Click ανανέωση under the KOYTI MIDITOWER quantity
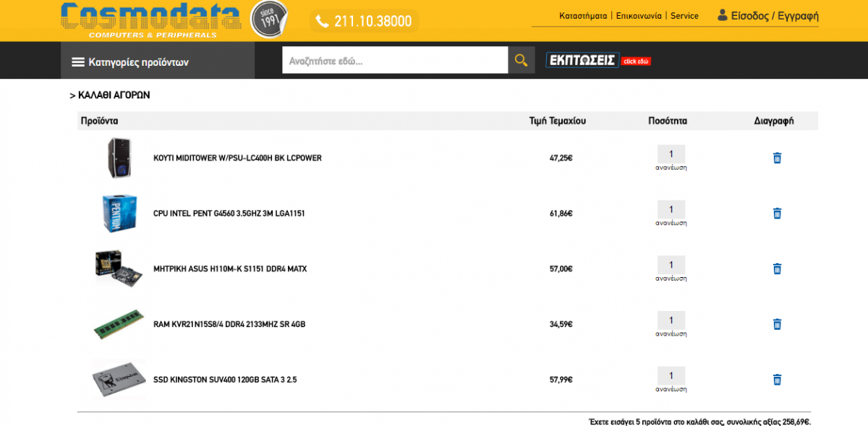 click(x=671, y=168)
